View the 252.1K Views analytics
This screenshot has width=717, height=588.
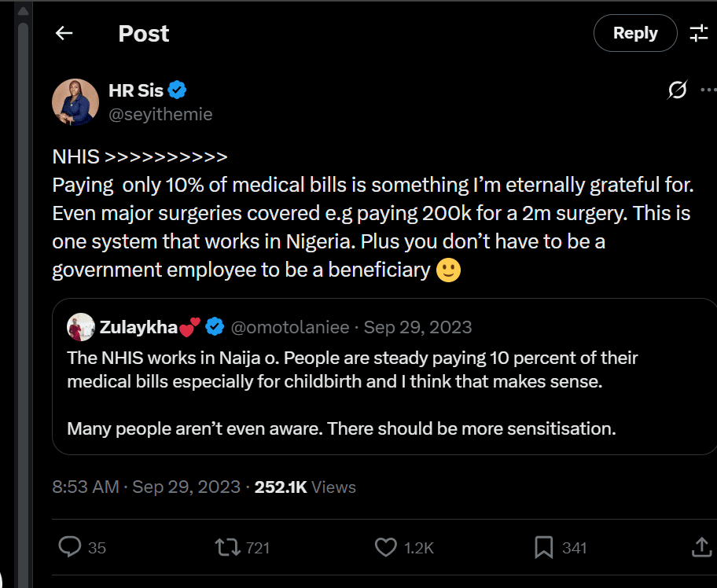coord(305,487)
